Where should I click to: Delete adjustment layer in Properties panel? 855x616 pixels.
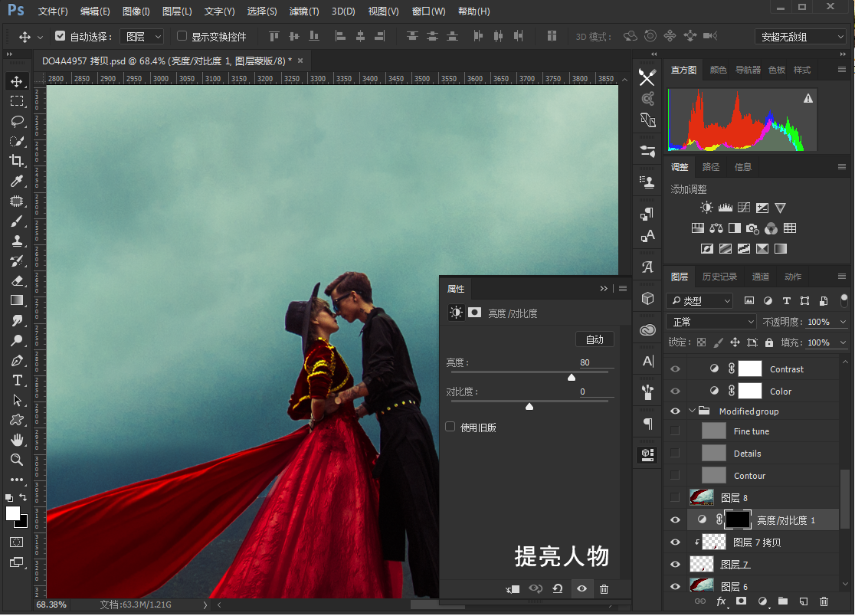604,588
